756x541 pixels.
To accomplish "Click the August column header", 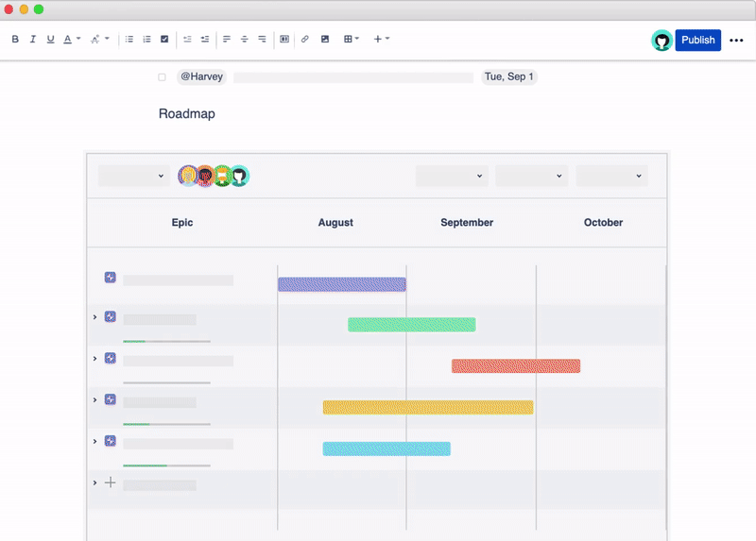I will point(335,223).
